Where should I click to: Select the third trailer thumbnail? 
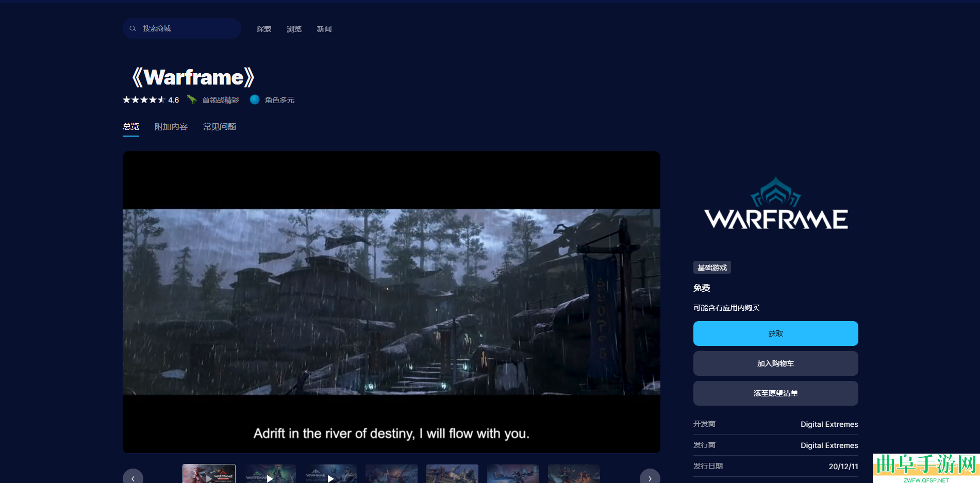(330, 474)
